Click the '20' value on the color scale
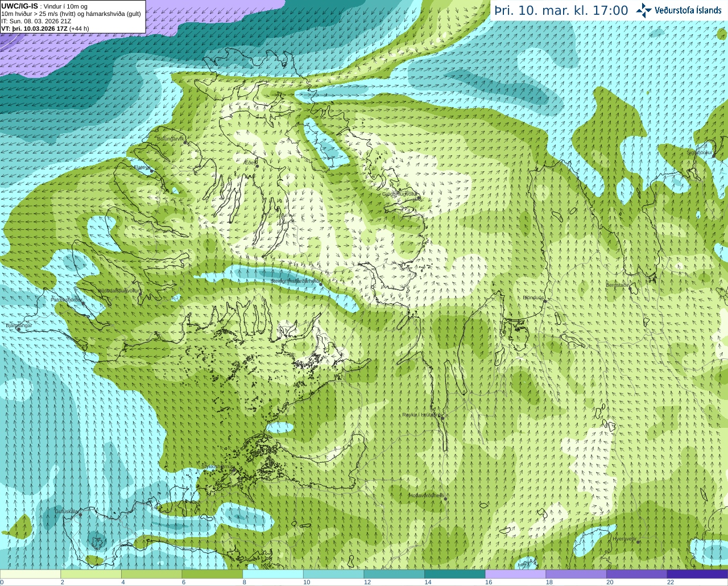Screen dimensions: 728x586 click(x=610, y=582)
